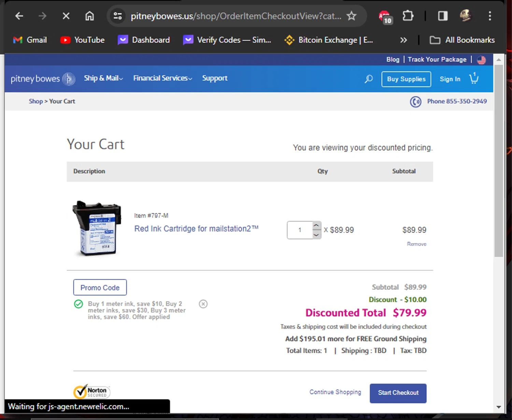
Task: Decrease quantity with the down arrow
Action: 316,235
